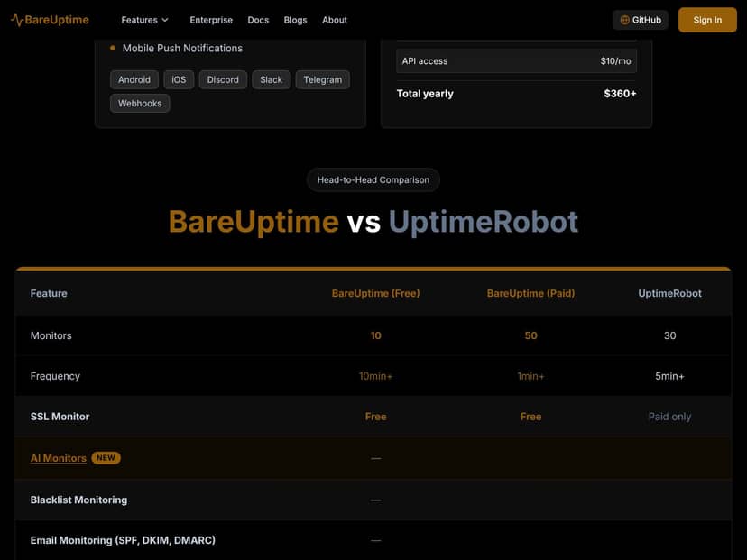Click the Feature column header

click(49, 293)
